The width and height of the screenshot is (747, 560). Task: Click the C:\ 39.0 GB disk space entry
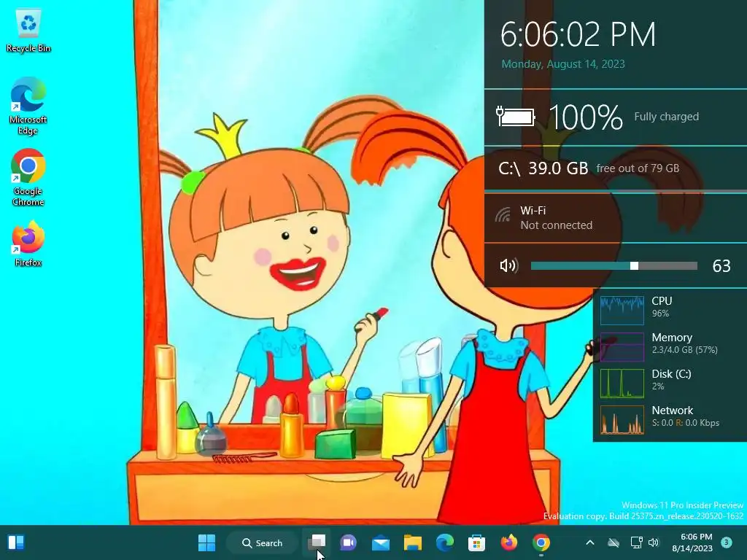[x=589, y=168]
